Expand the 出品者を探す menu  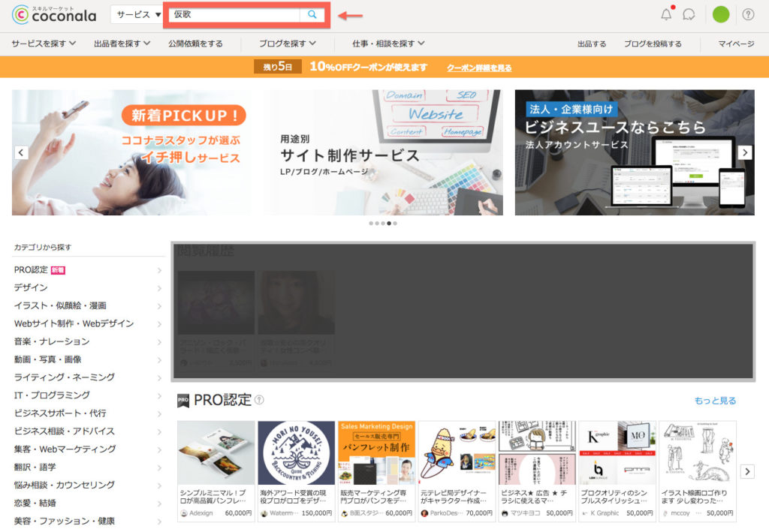pos(121,44)
